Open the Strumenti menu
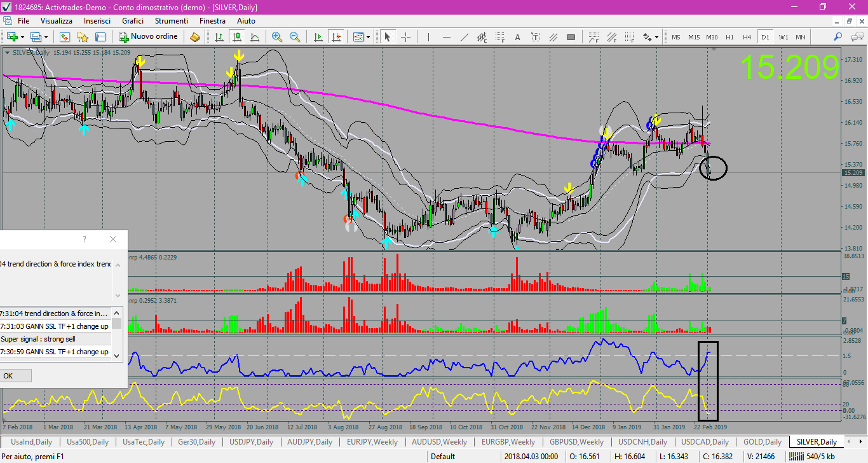The image size is (868, 463). point(171,21)
